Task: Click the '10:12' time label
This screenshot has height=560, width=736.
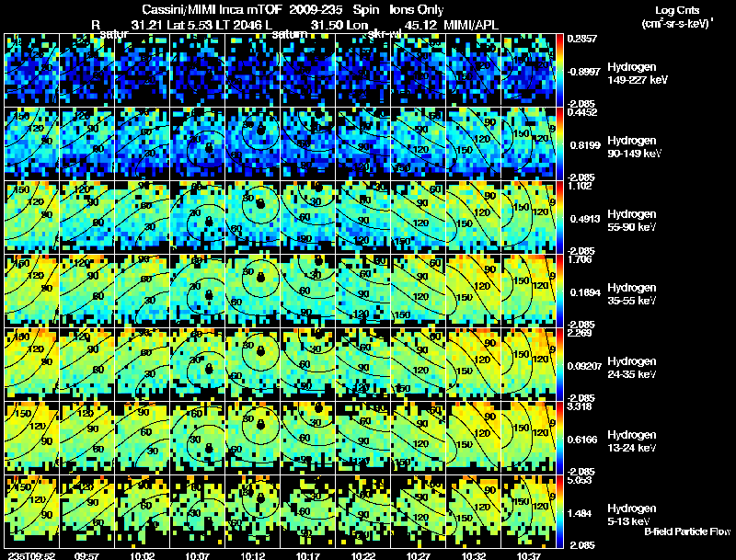Action: 252,555
